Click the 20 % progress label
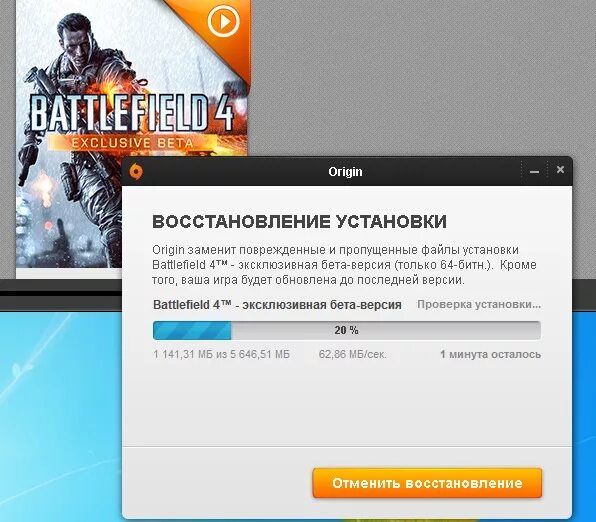 (346, 330)
